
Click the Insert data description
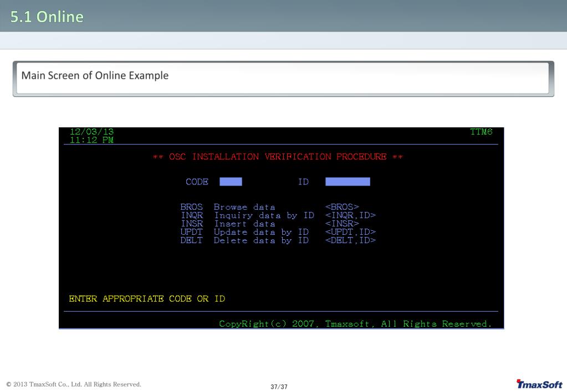244,224
